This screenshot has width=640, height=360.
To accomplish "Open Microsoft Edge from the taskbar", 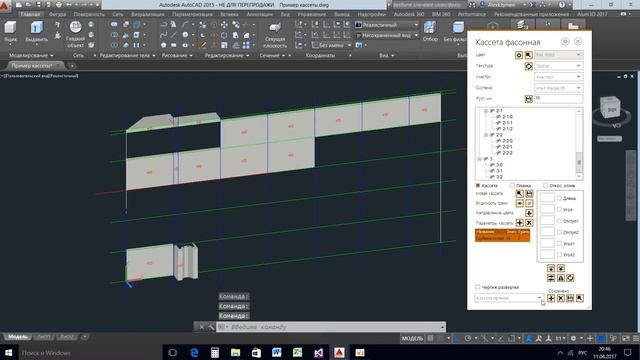I will coord(194,352).
